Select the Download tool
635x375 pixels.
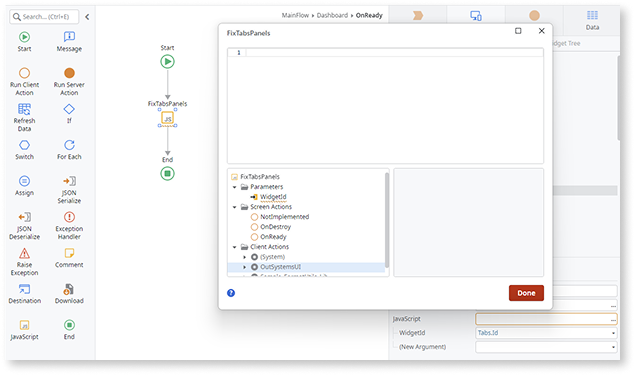69,294
